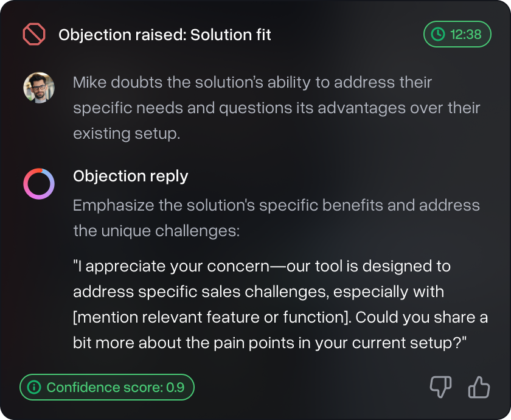Screen dimensions: 511x420
Task: Dislike the reply with thumbs down
Action: tap(440, 387)
